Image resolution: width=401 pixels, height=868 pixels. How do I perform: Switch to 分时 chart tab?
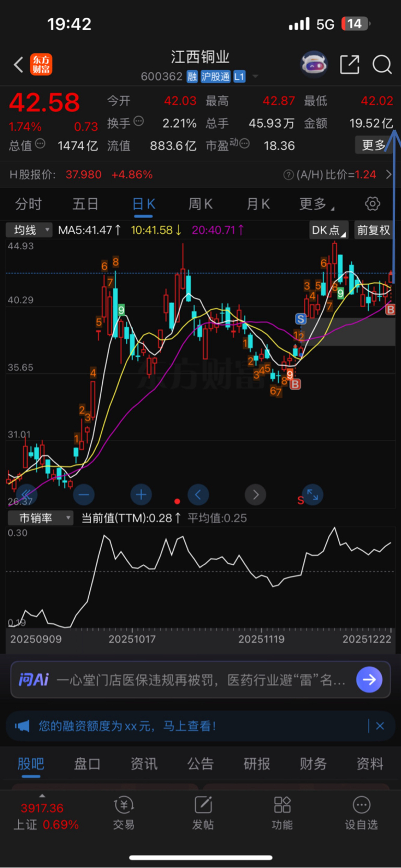(x=28, y=204)
